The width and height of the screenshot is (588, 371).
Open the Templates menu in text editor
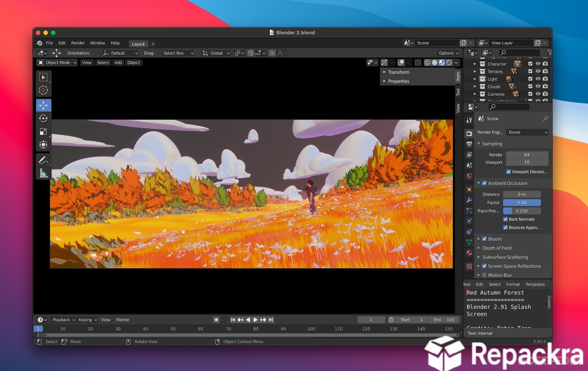click(x=535, y=284)
